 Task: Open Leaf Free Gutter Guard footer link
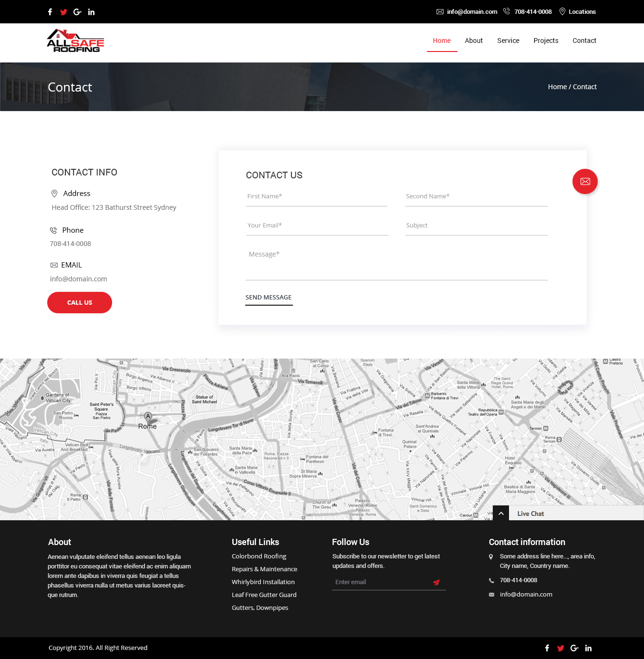click(x=264, y=595)
